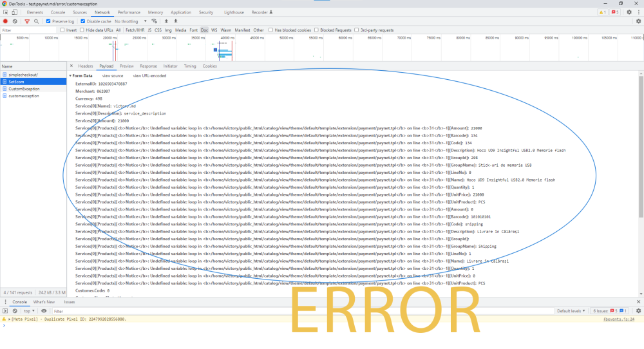
Task: Create a live expression with eye icon
Action: pyautogui.click(x=44, y=311)
